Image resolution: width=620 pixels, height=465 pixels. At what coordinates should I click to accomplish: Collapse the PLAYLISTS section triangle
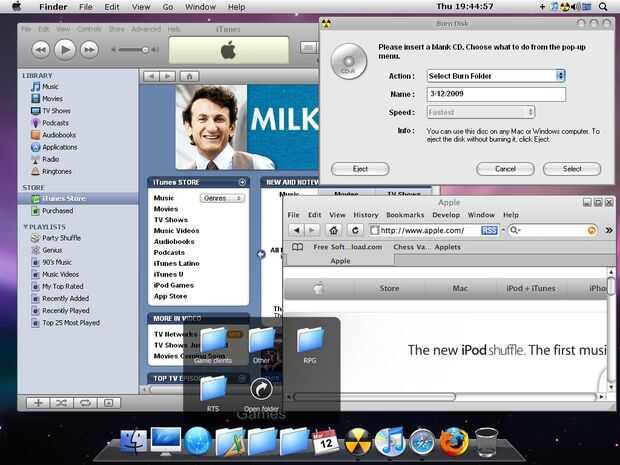pos(25,227)
